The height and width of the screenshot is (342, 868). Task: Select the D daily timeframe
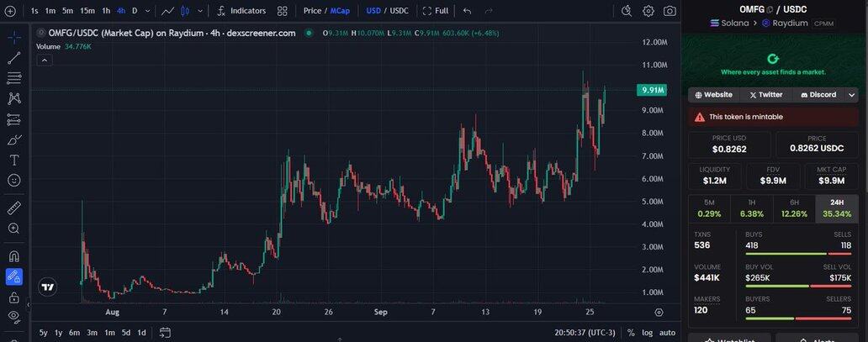(135, 11)
